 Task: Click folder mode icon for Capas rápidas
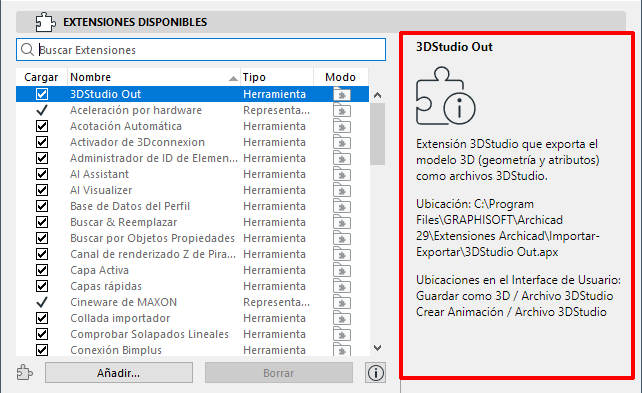(342, 286)
